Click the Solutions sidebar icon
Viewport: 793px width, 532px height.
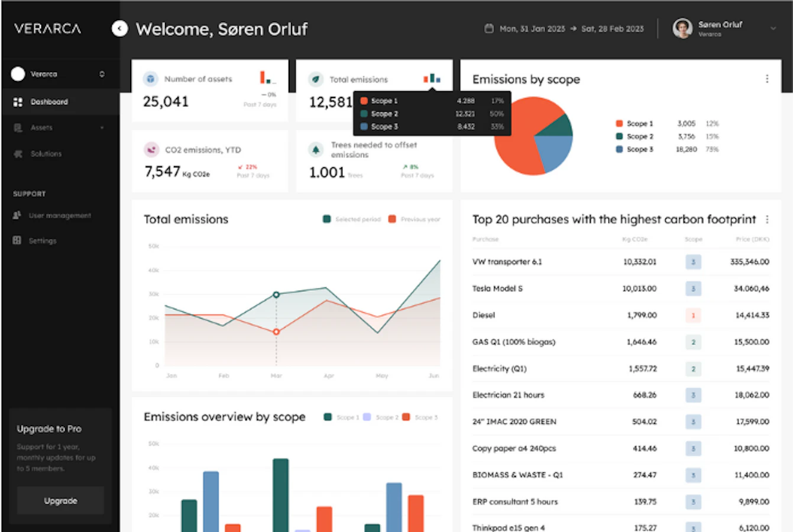[x=18, y=154]
